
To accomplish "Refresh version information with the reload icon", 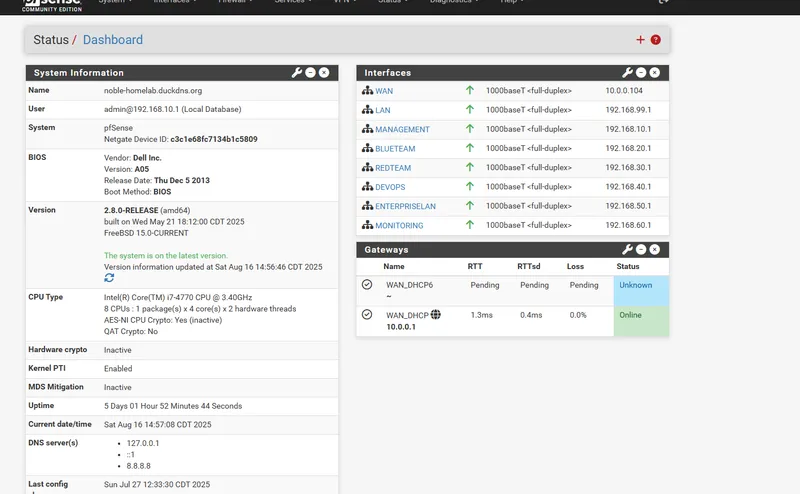I will [x=109, y=278].
